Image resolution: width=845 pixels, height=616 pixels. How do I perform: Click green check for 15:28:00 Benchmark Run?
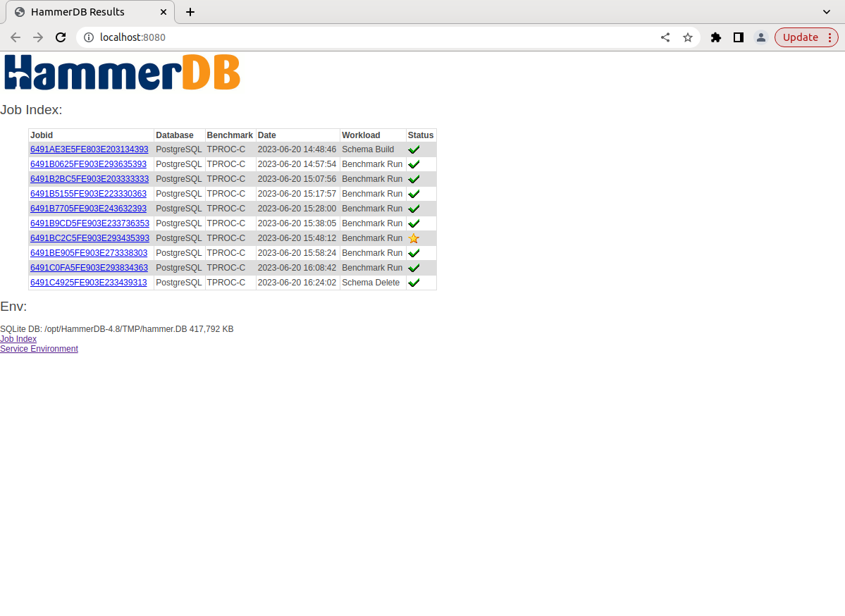414,209
